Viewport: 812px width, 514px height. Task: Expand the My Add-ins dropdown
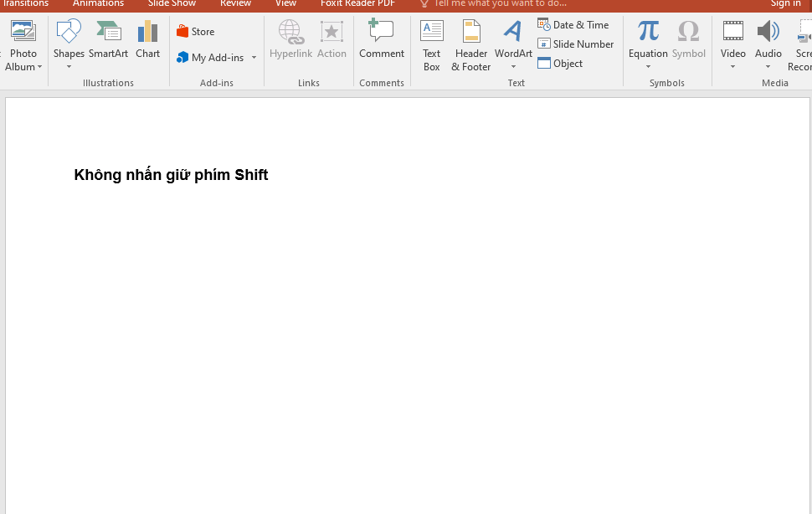coord(254,58)
